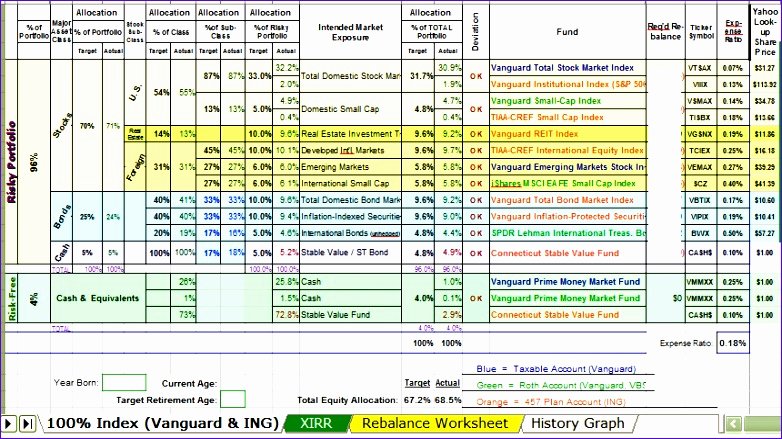Select the Vanguard Inflation-Protected Securities cell

pyautogui.click(x=568, y=217)
